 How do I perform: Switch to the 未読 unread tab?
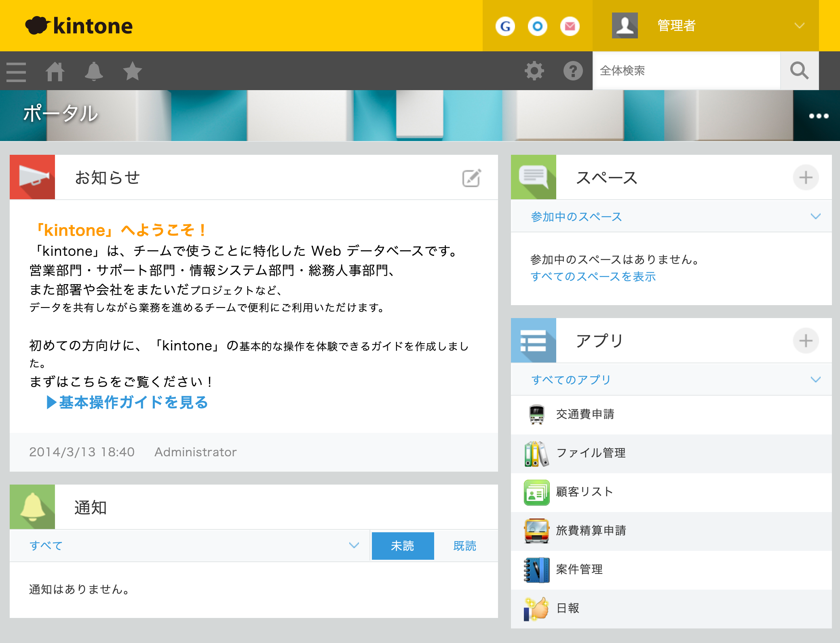(403, 546)
